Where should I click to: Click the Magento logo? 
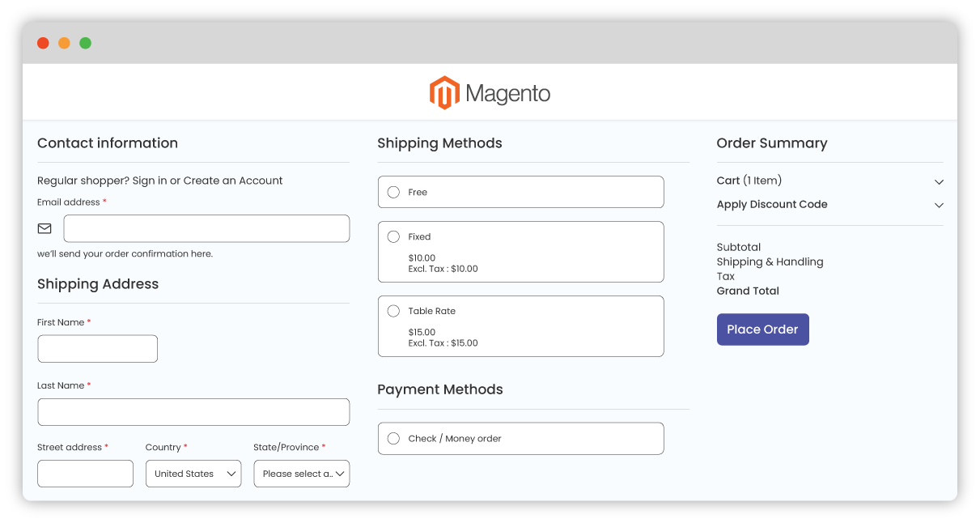tap(490, 93)
